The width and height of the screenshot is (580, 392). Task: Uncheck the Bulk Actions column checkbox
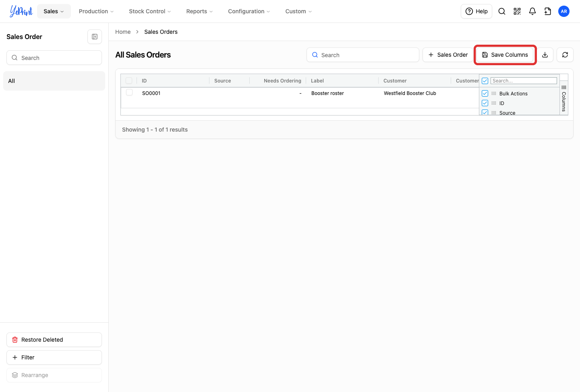[x=485, y=93]
